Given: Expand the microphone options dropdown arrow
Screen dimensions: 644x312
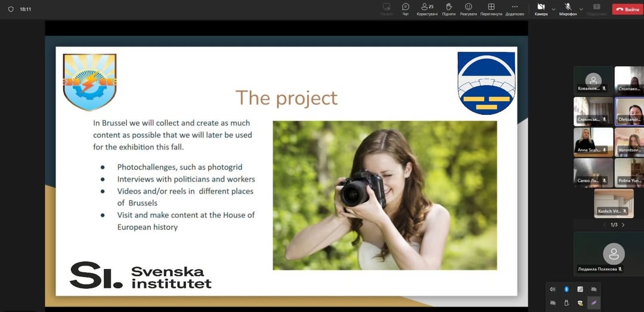Looking at the screenshot, I should (581, 9).
